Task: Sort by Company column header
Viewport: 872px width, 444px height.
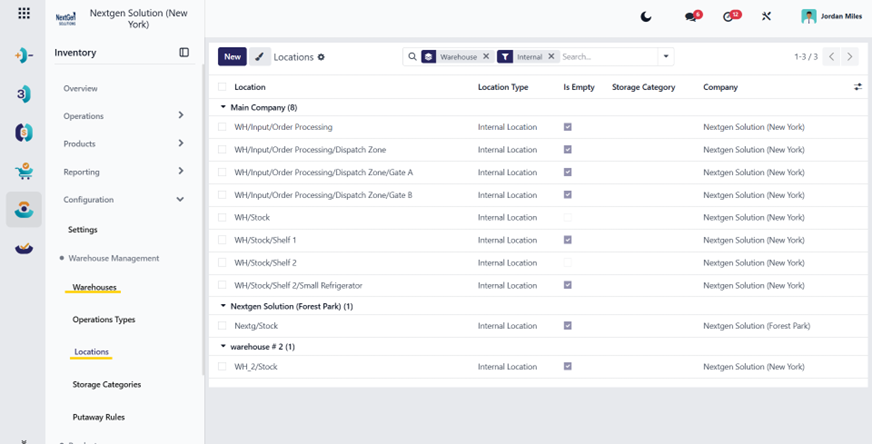Action: point(720,87)
